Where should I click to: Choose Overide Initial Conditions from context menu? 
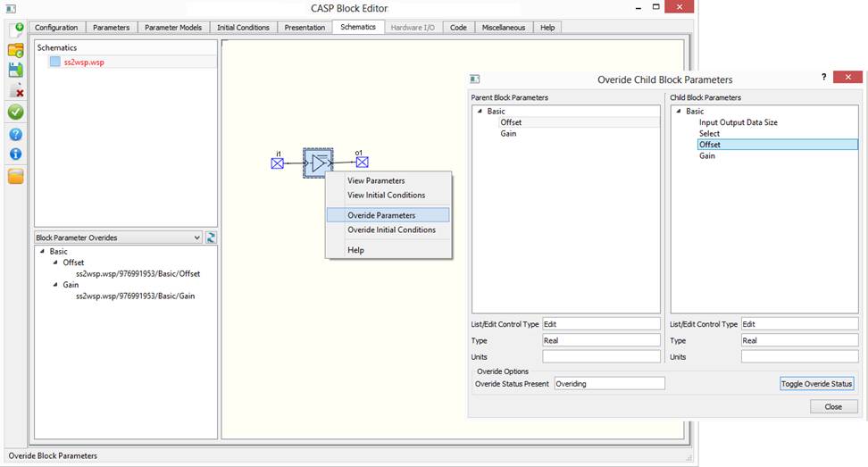click(x=391, y=229)
